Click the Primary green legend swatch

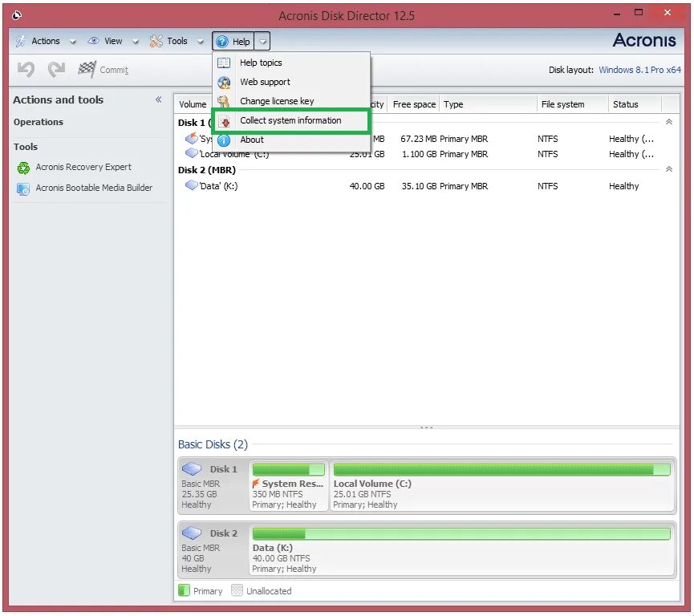(184, 590)
